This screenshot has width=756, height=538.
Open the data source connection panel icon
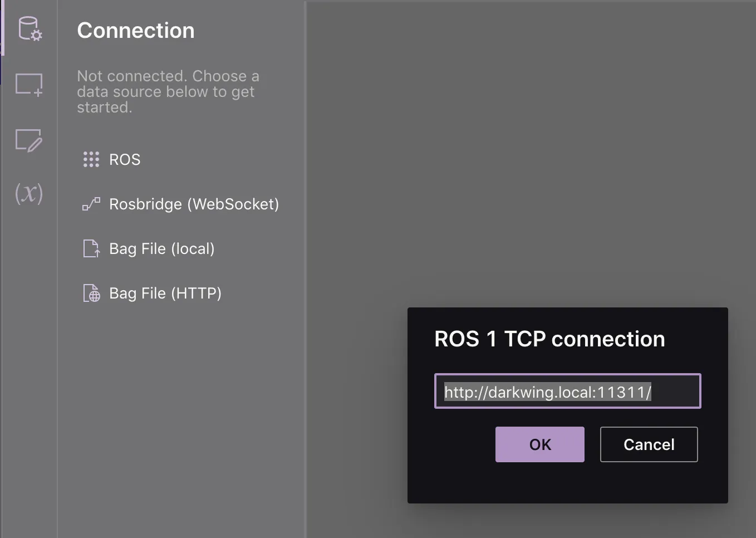(x=29, y=30)
